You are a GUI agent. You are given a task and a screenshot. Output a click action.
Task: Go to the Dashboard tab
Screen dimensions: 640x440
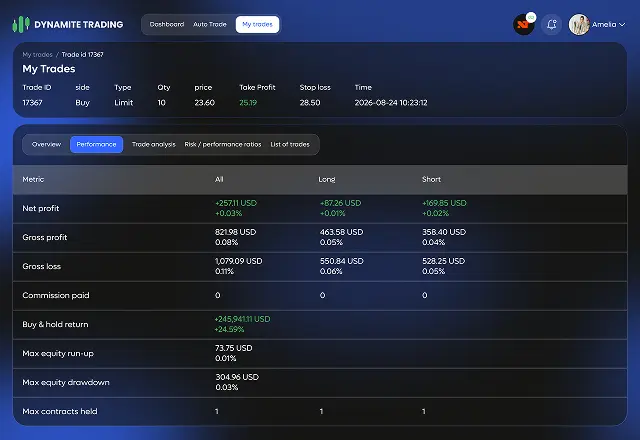(166, 24)
